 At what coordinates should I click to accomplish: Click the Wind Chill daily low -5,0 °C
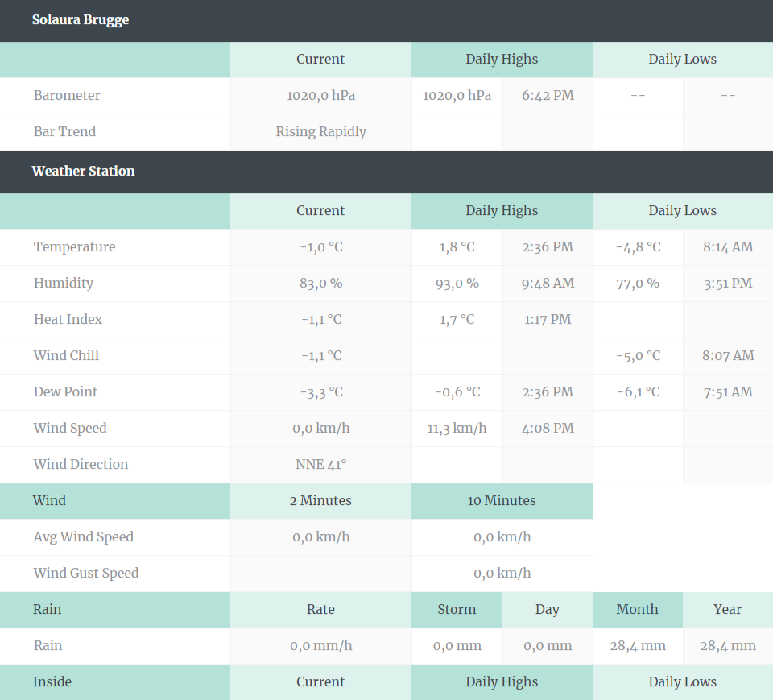click(638, 356)
